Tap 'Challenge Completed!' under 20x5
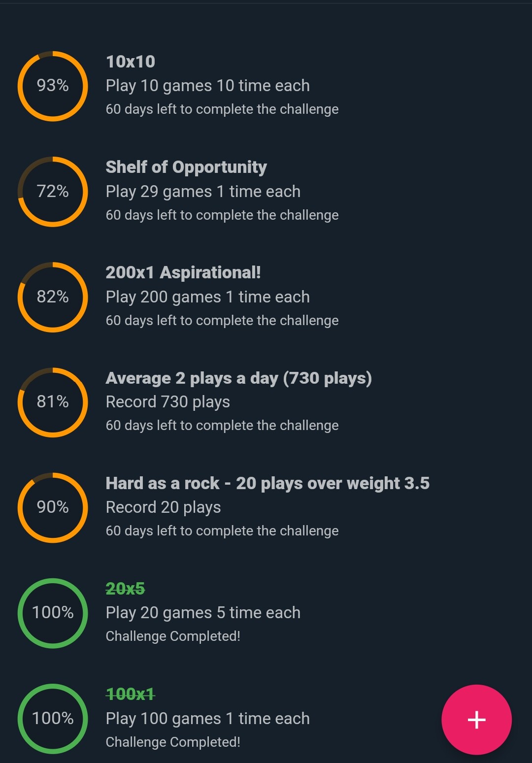 [x=173, y=636]
